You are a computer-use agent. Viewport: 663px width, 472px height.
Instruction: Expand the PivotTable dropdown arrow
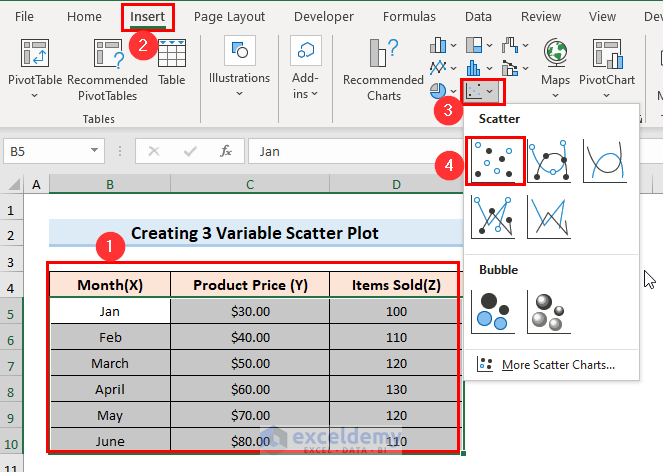click(35, 96)
